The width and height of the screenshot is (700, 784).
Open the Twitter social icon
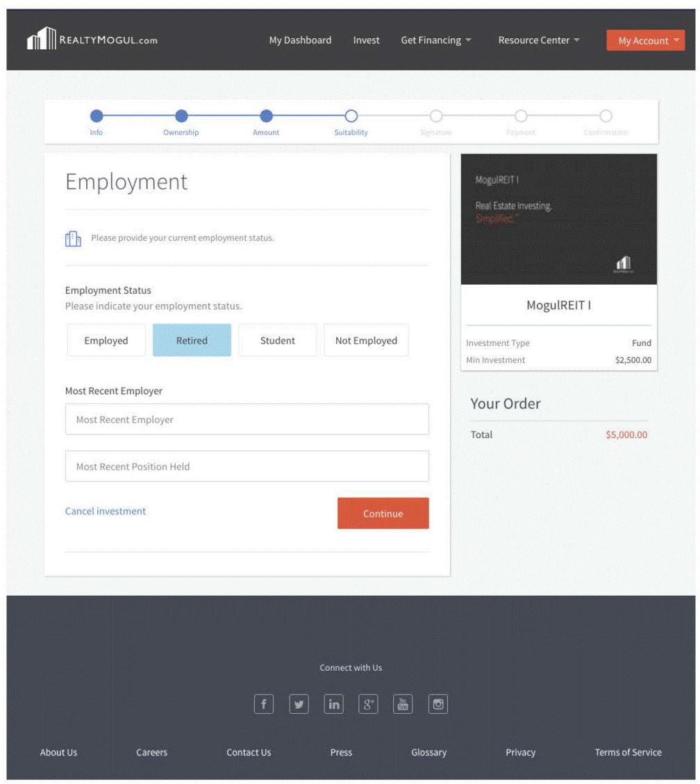pyautogui.click(x=299, y=704)
